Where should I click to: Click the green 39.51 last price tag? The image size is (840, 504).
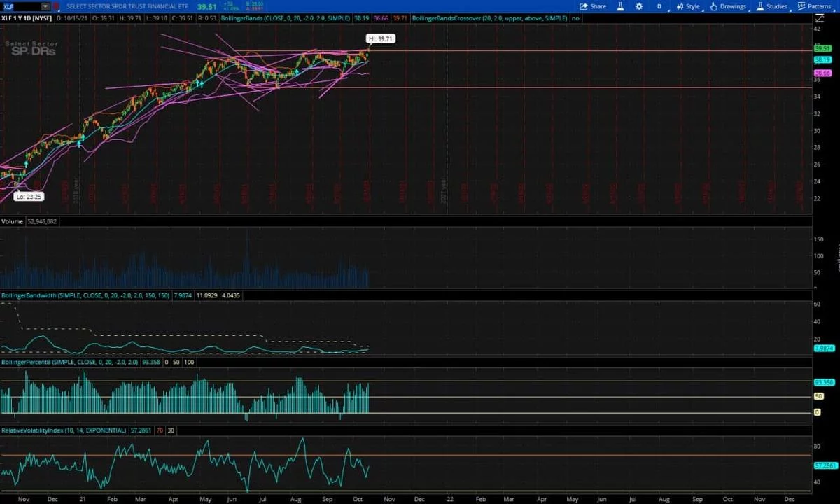pyautogui.click(x=822, y=49)
